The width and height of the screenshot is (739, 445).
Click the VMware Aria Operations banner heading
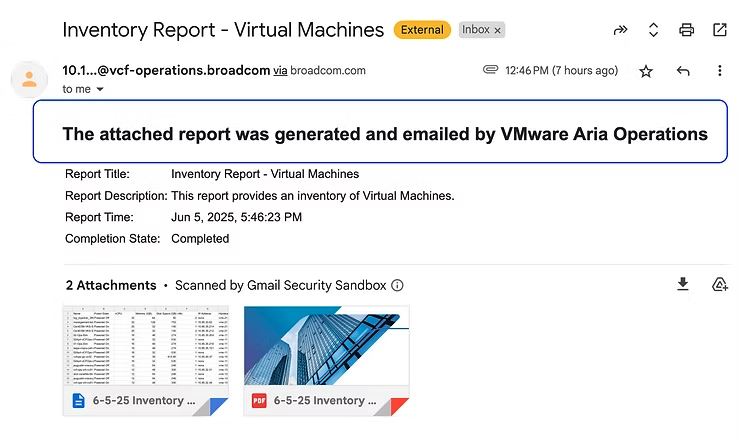(x=385, y=134)
